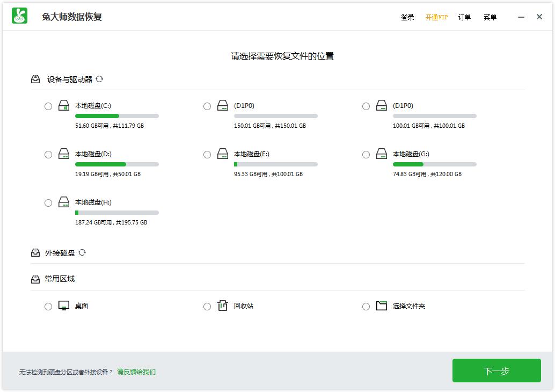Click the 桌面 desktop icon

[64, 306]
